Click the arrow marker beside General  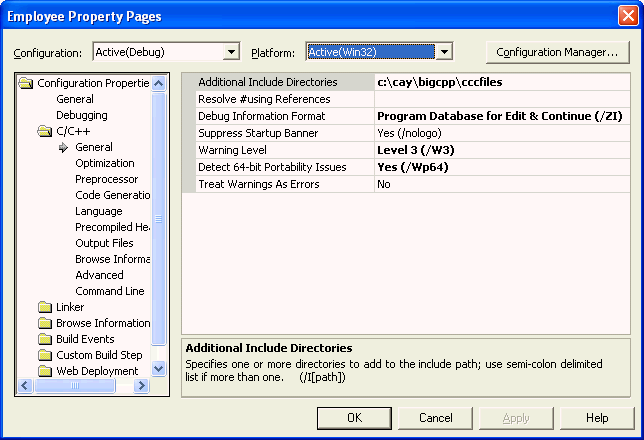coord(64,148)
